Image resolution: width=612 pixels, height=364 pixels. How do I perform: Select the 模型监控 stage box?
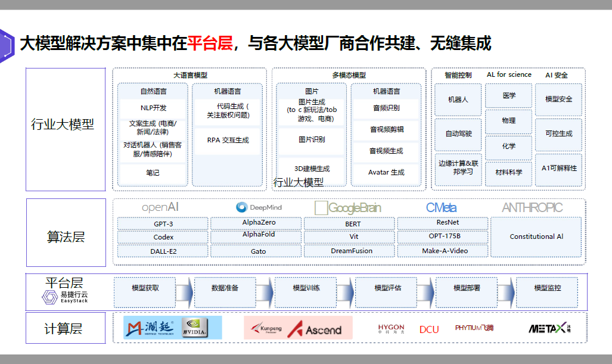[x=547, y=293]
